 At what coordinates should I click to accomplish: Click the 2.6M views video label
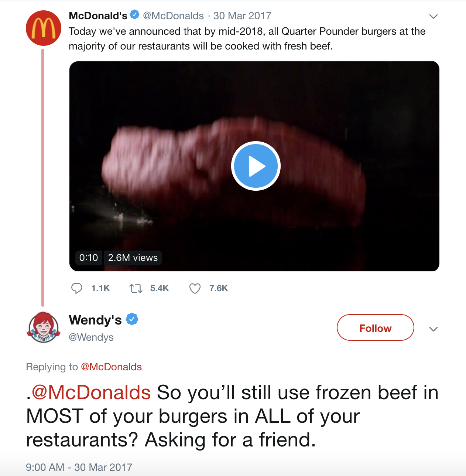133,258
